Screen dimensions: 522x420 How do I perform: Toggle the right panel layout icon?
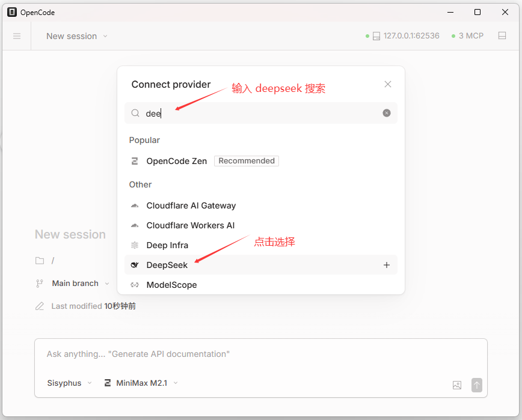[502, 36]
